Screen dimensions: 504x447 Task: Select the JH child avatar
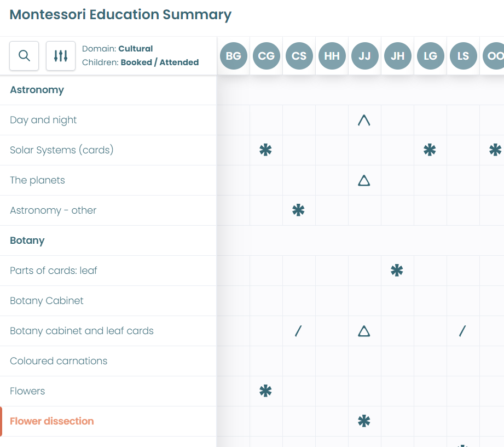coord(398,56)
